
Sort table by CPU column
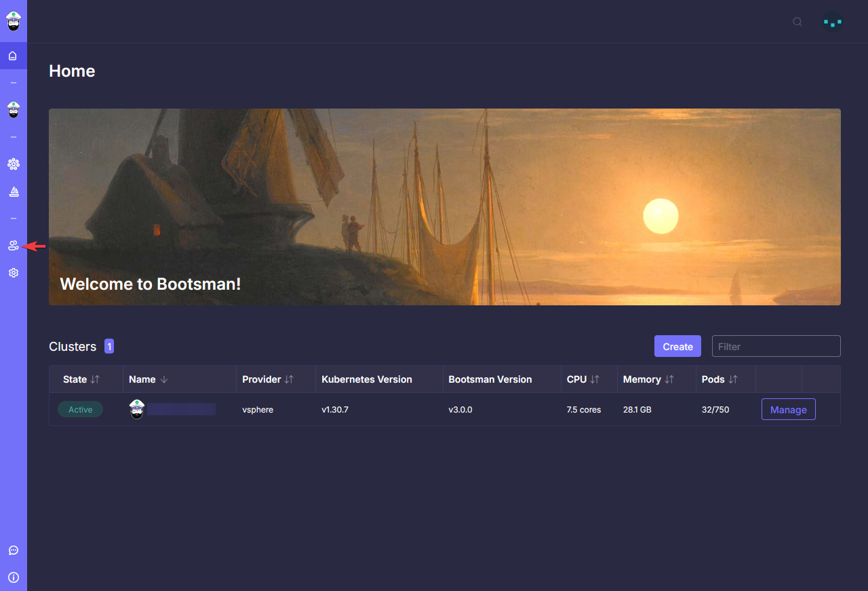click(x=595, y=379)
